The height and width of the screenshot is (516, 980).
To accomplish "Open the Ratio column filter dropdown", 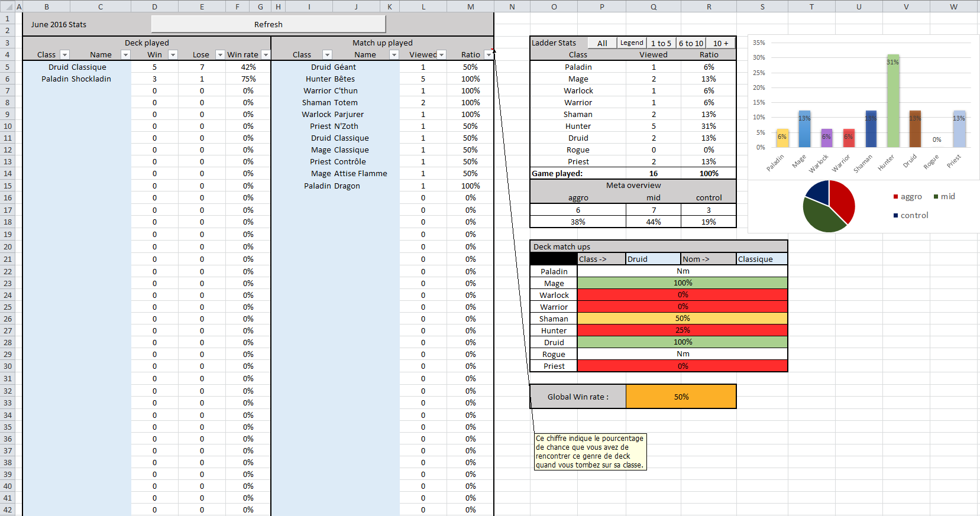I will pos(489,55).
